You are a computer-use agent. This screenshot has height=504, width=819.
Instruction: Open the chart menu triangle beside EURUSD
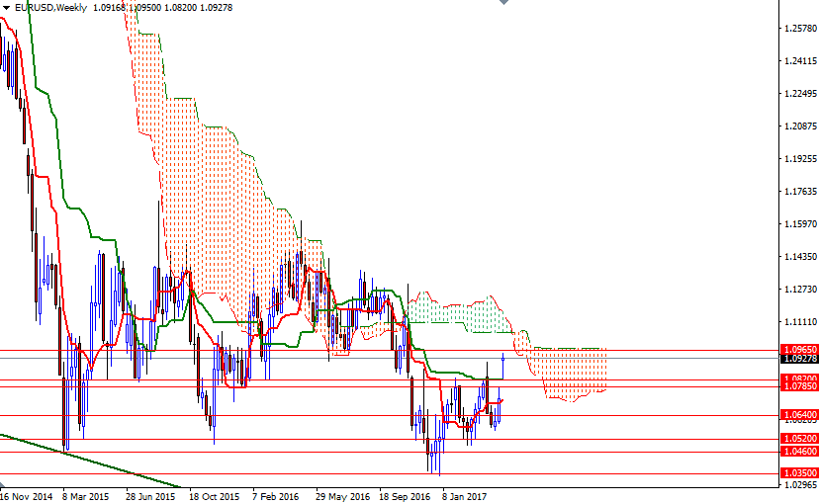[x=6, y=8]
